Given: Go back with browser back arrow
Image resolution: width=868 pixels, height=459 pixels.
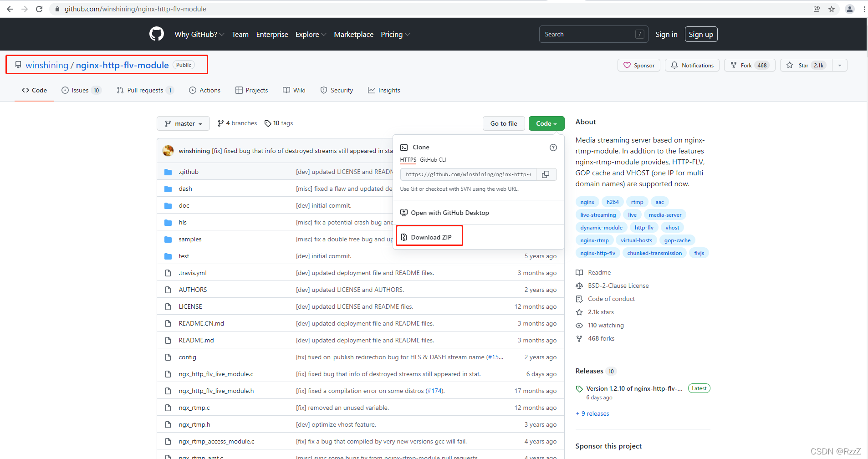Looking at the screenshot, I should pos(10,9).
